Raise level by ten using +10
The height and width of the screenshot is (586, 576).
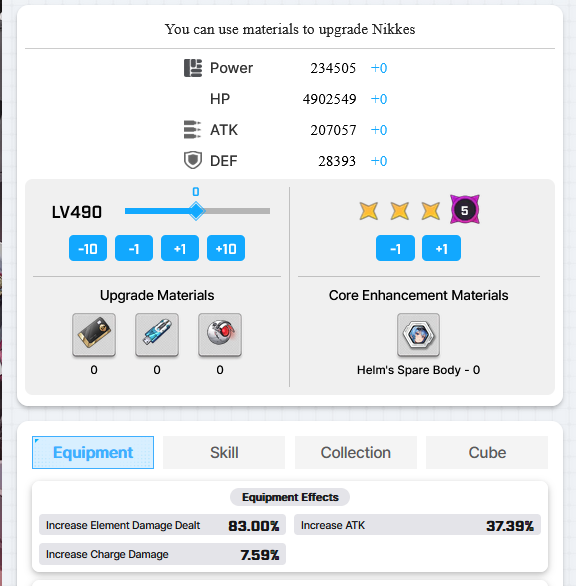(x=226, y=248)
